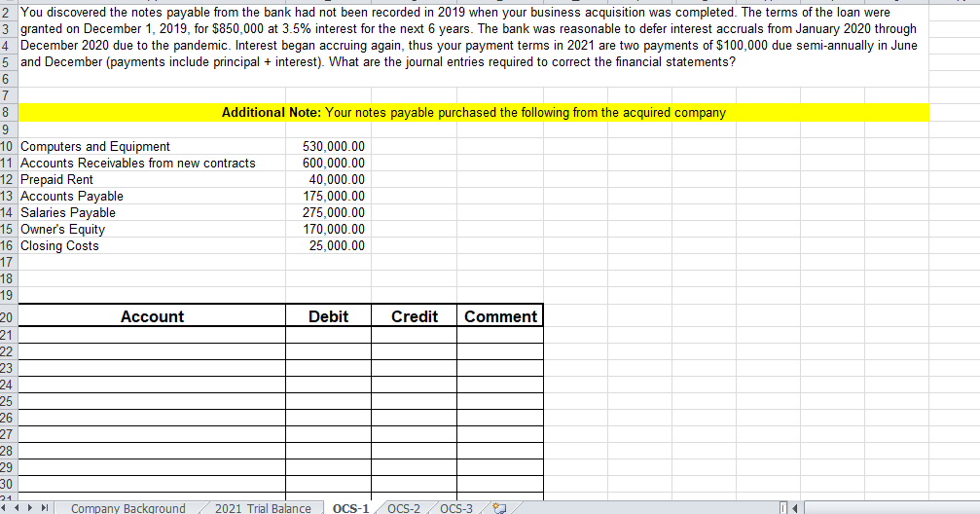The image size is (980, 514).
Task: Click the text line starting 'granted on December 1, 2019'
Action: 469,29
